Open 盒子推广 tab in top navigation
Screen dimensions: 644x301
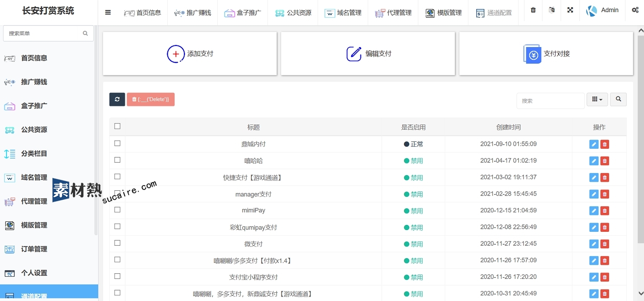[x=242, y=13]
